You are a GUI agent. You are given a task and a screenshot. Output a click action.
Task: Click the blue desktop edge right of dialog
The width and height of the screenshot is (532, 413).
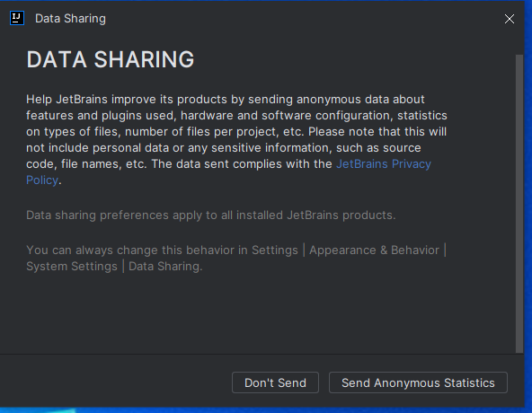coord(528,204)
